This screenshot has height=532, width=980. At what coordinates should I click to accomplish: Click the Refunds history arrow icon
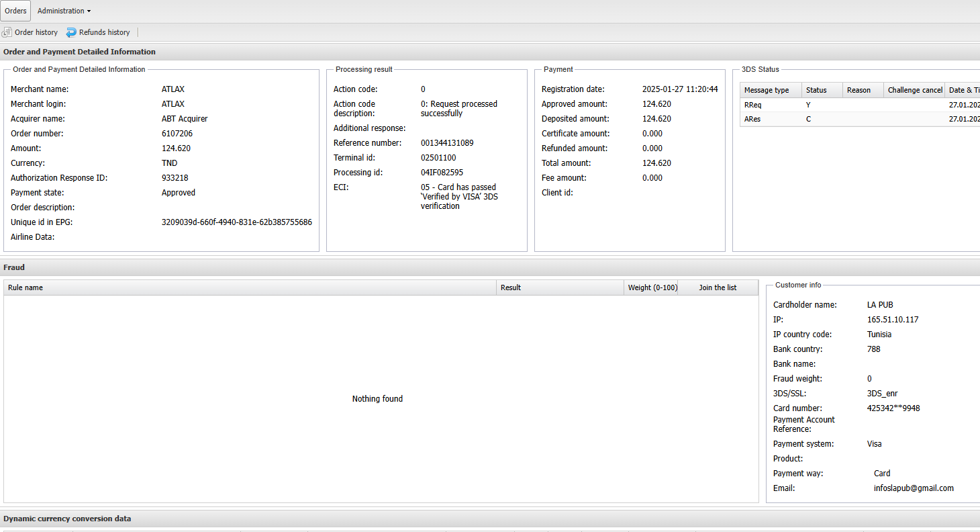click(71, 32)
